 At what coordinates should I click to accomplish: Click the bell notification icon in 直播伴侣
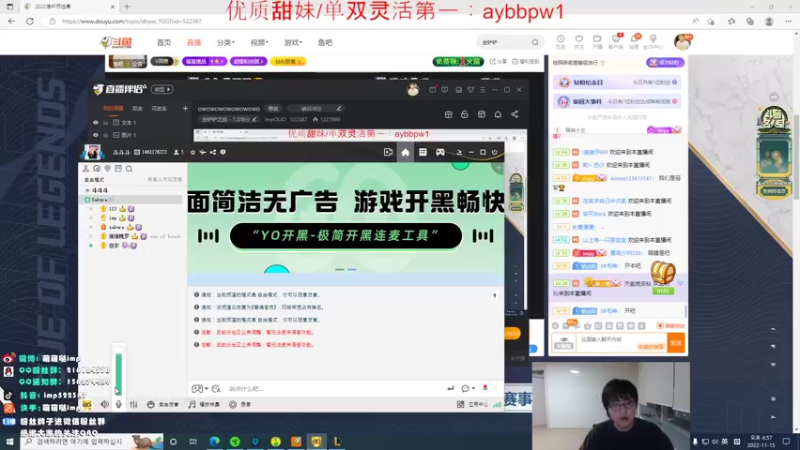(497, 114)
